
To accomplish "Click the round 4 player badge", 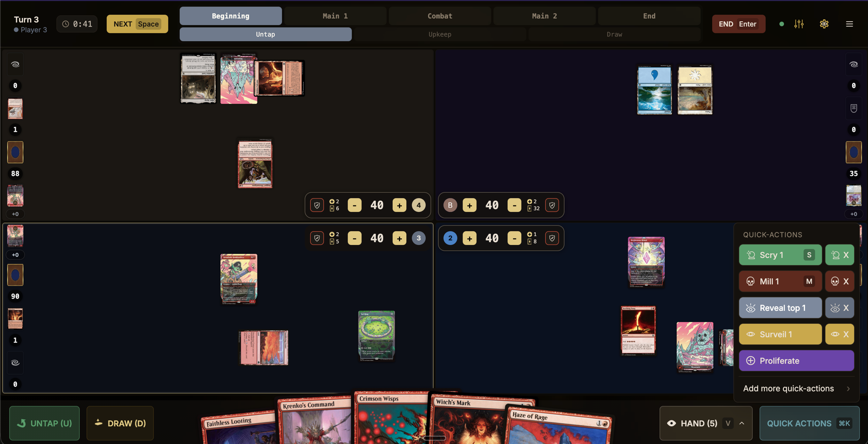I will tap(419, 205).
